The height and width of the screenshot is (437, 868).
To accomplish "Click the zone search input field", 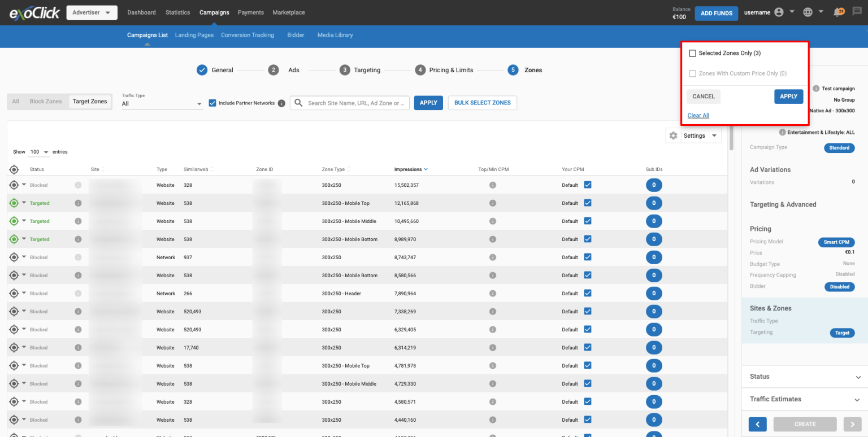I will [x=356, y=103].
